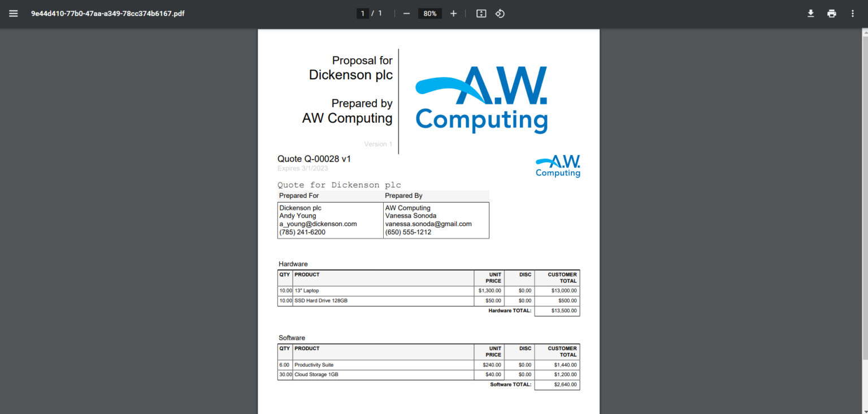Image resolution: width=868 pixels, height=414 pixels.
Task: Click the 'Hardware' section heading
Action: tap(293, 264)
